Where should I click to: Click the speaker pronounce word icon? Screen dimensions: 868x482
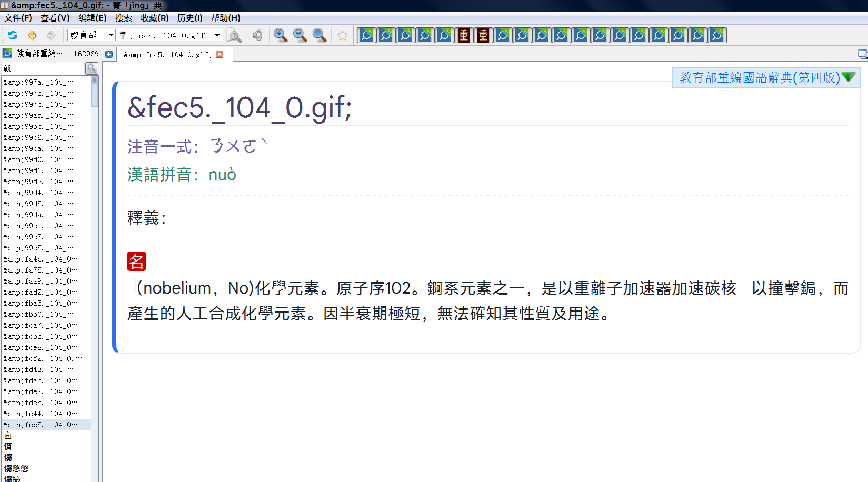pos(257,35)
